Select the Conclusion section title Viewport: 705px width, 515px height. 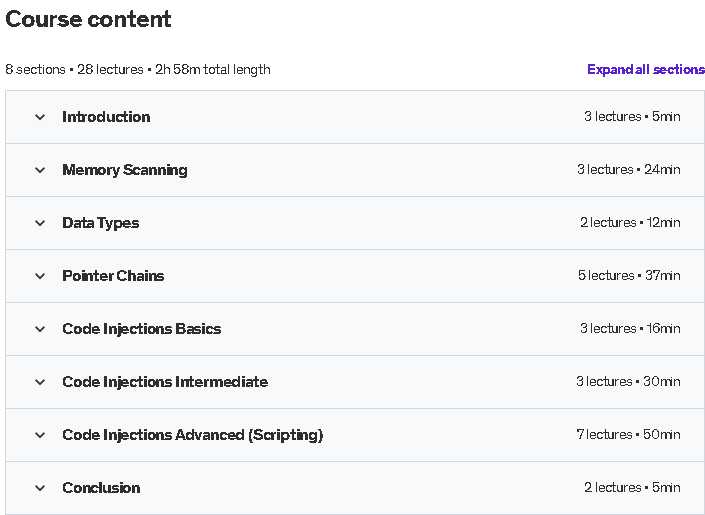(x=101, y=488)
